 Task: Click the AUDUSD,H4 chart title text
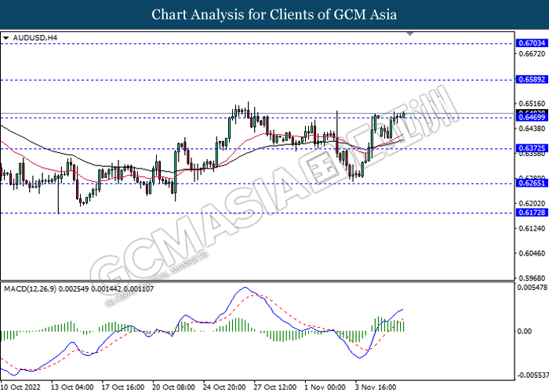click(x=35, y=38)
